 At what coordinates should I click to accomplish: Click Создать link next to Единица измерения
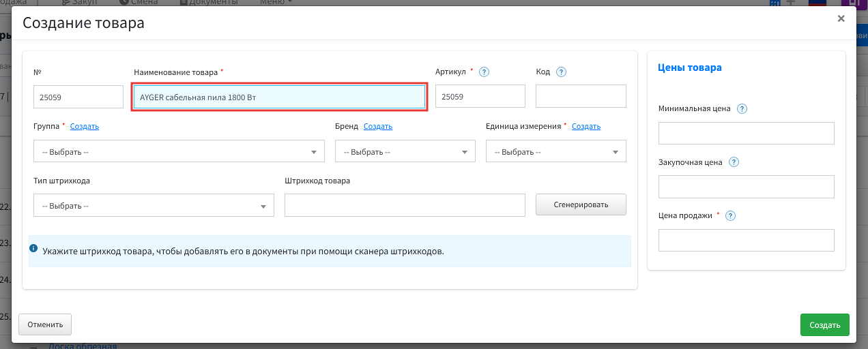pyautogui.click(x=586, y=126)
